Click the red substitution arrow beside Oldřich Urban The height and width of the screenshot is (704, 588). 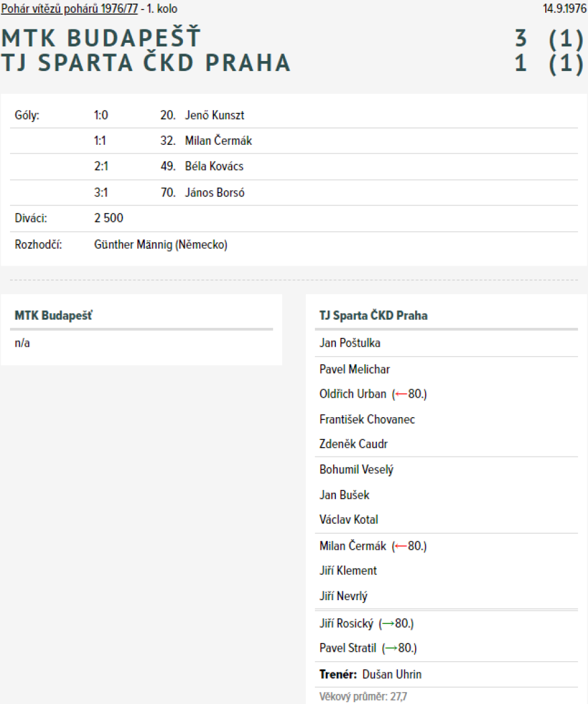400,394
